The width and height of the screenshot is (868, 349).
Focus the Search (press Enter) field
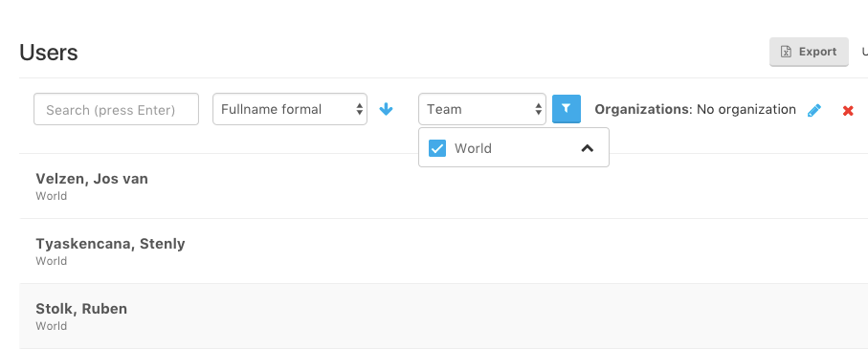116,109
